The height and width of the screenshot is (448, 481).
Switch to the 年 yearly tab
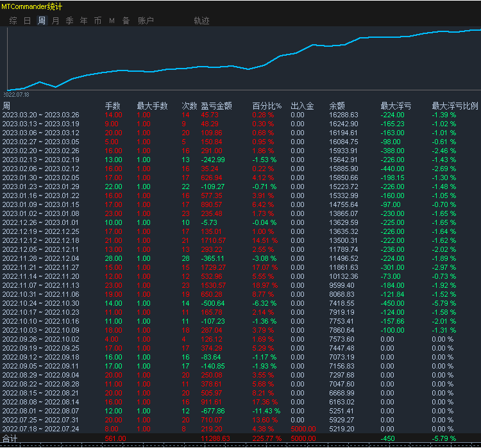tap(84, 21)
